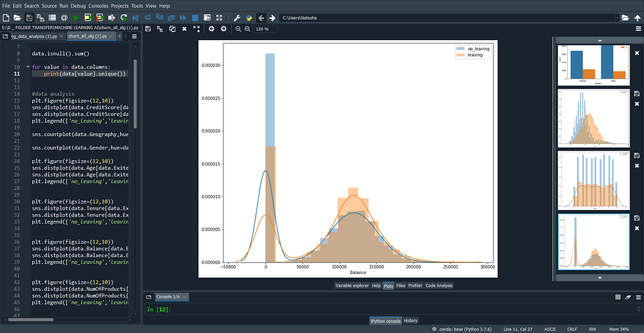
Task: Zoom out of the plot
Action: pyautogui.click(x=238, y=29)
